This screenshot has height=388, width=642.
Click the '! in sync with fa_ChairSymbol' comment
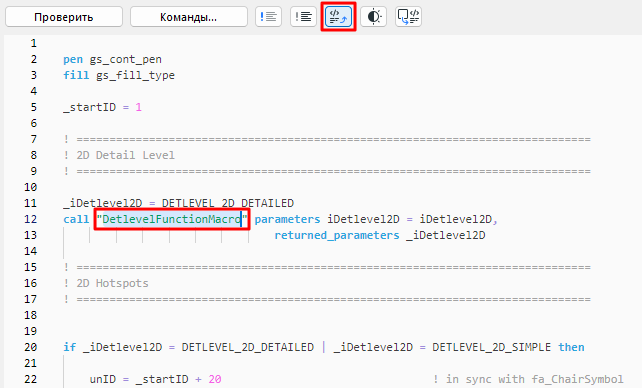point(528,379)
